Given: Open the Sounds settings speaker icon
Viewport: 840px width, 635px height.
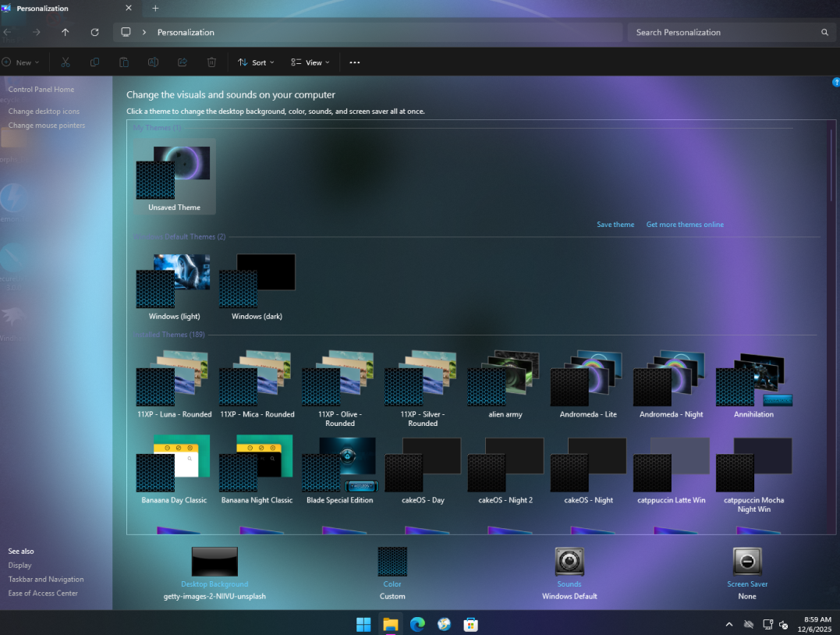Looking at the screenshot, I should (x=569, y=562).
